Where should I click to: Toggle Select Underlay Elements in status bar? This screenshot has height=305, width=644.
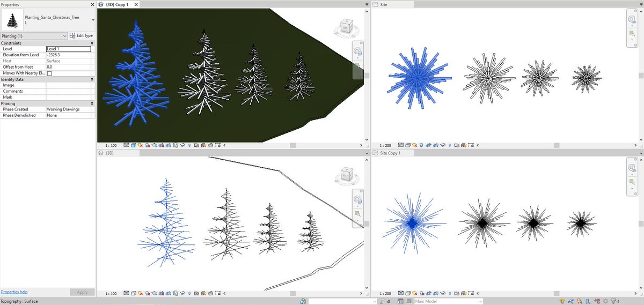click(x=571, y=301)
